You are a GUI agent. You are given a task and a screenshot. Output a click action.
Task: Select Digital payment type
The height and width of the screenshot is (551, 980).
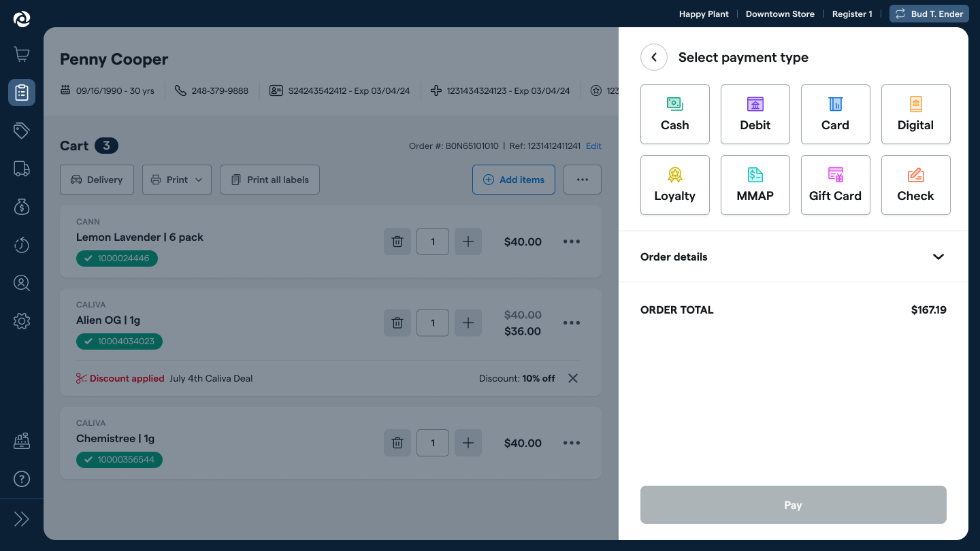coord(916,114)
